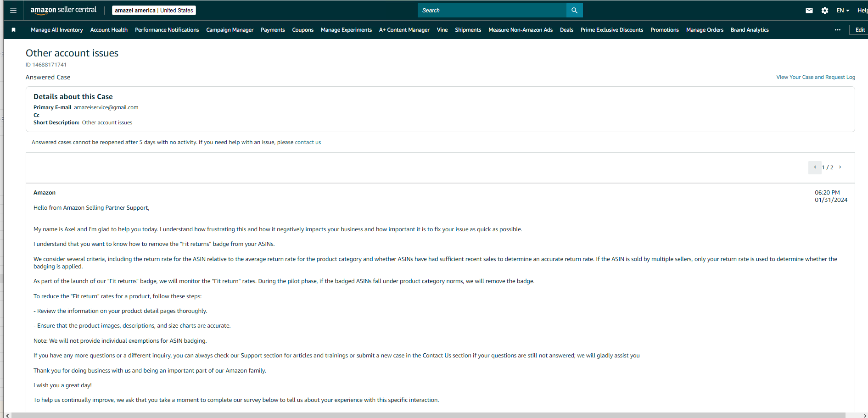Image resolution: width=868 pixels, height=418 pixels.
Task: Open Promotions page
Action: [665, 30]
